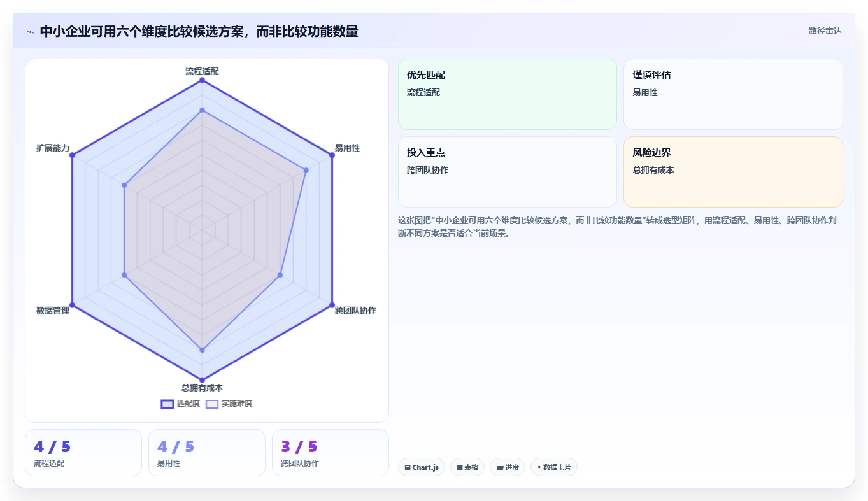Select the 数据卡片 tag chip
Viewport: 868px width, 501px height.
click(x=554, y=467)
